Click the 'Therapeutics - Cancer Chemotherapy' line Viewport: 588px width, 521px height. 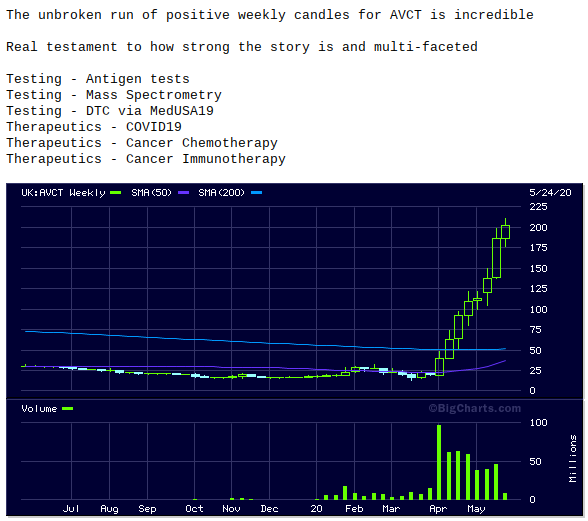[142, 143]
